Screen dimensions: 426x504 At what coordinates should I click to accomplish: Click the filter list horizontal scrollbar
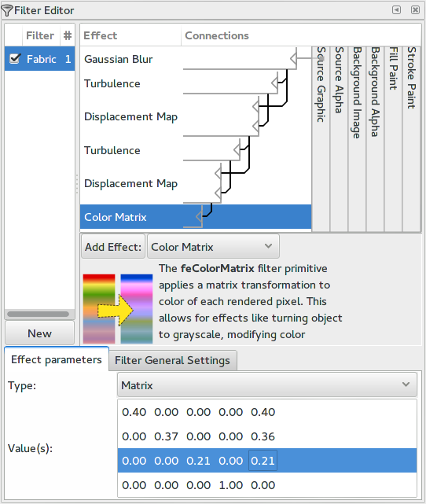[38, 314]
